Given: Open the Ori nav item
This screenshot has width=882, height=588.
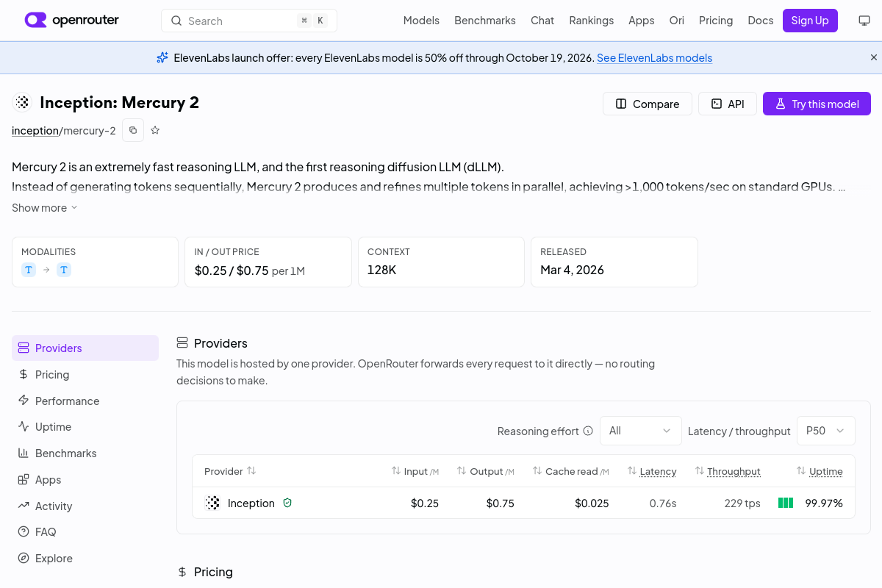Looking at the screenshot, I should [x=677, y=21].
